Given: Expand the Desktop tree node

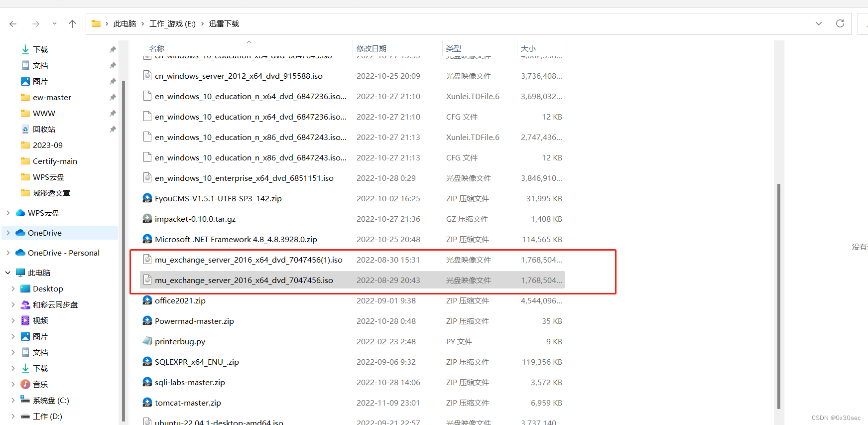Looking at the screenshot, I should [x=13, y=288].
